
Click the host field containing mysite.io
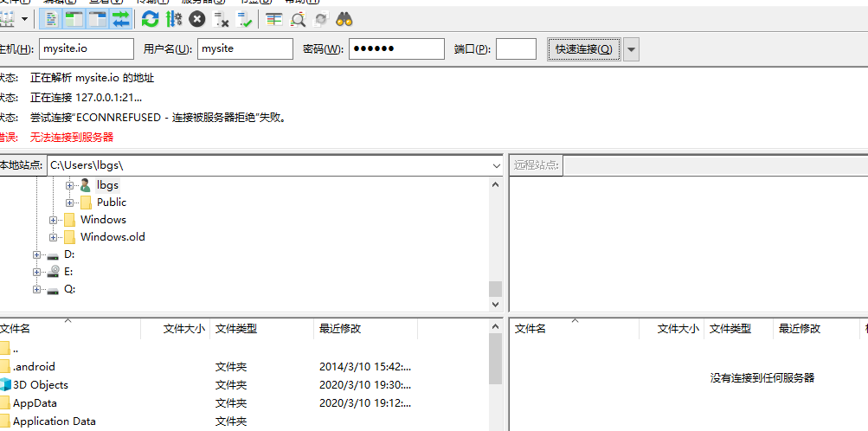[x=87, y=48]
